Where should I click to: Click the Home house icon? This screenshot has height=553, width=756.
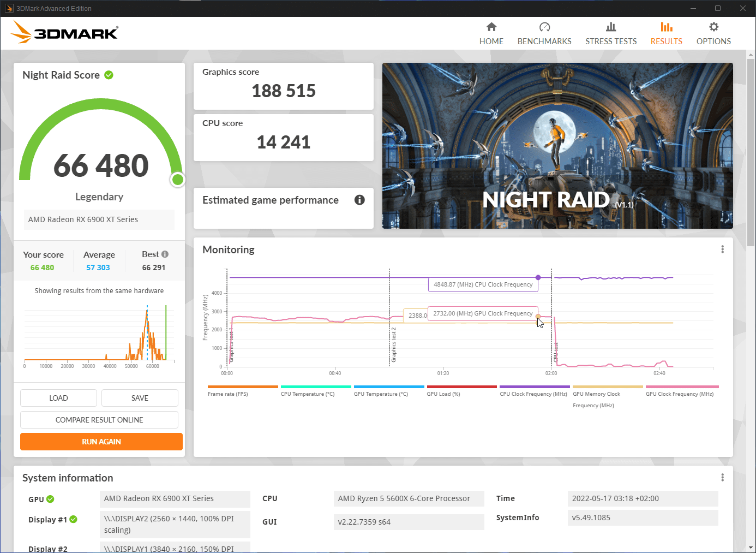pyautogui.click(x=491, y=27)
